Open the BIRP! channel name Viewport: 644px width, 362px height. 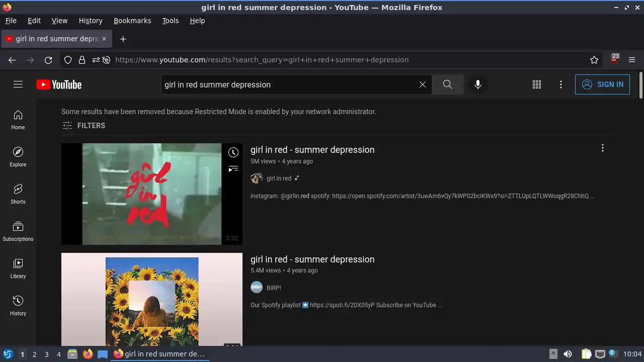click(274, 288)
